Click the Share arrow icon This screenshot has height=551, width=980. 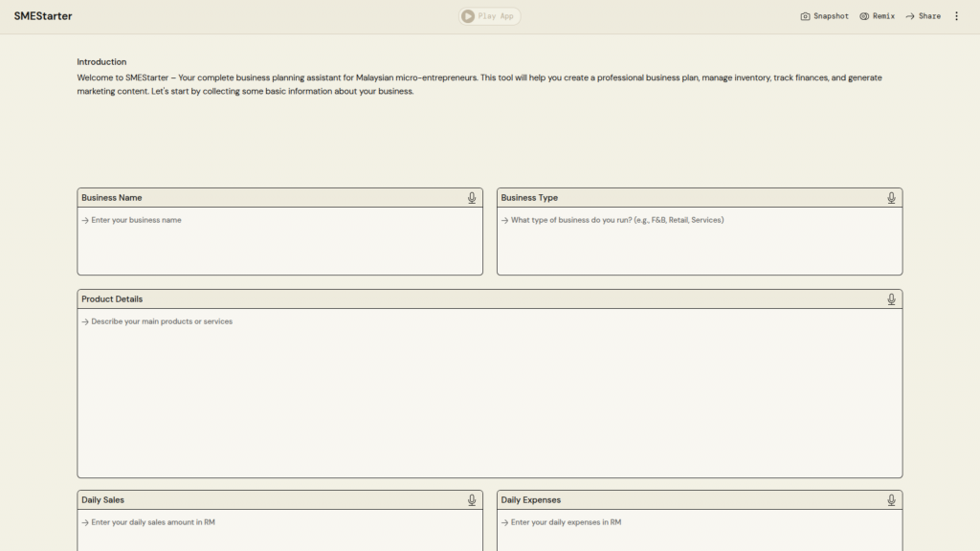coord(910,16)
